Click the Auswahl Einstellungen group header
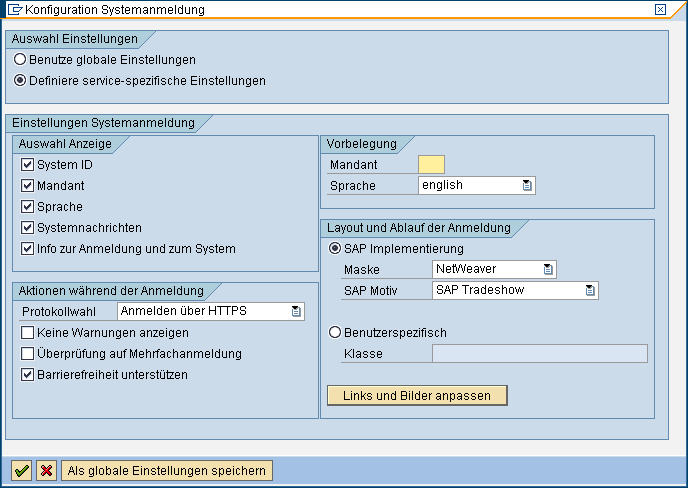The image size is (688, 488). click(x=75, y=39)
